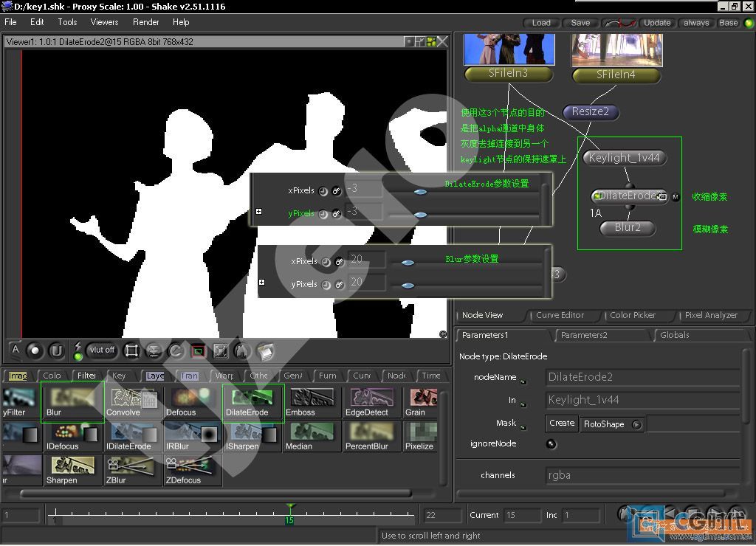Click the white circle button in viewer toolbar
This screenshot has width=756, height=546.
35,350
